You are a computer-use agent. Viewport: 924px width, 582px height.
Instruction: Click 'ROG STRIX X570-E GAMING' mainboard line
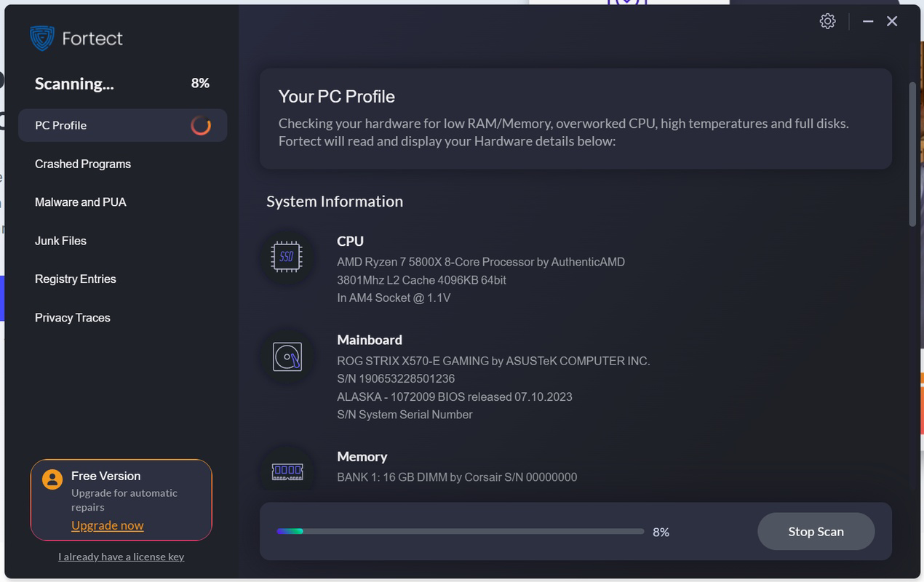tap(493, 361)
